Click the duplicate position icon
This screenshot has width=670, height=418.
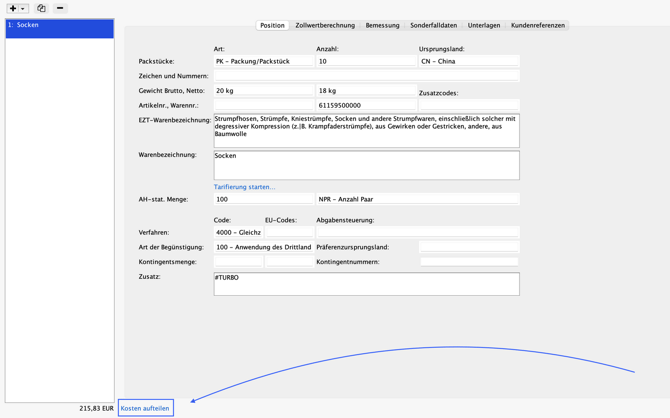pos(41,8)
